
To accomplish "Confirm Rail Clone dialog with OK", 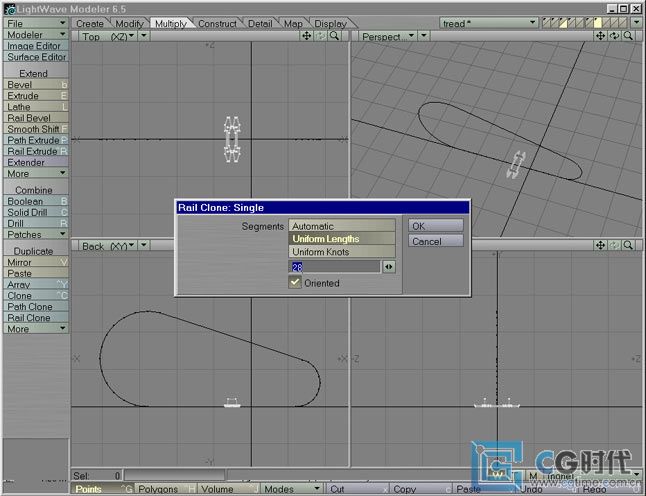I will click(436, 226).
